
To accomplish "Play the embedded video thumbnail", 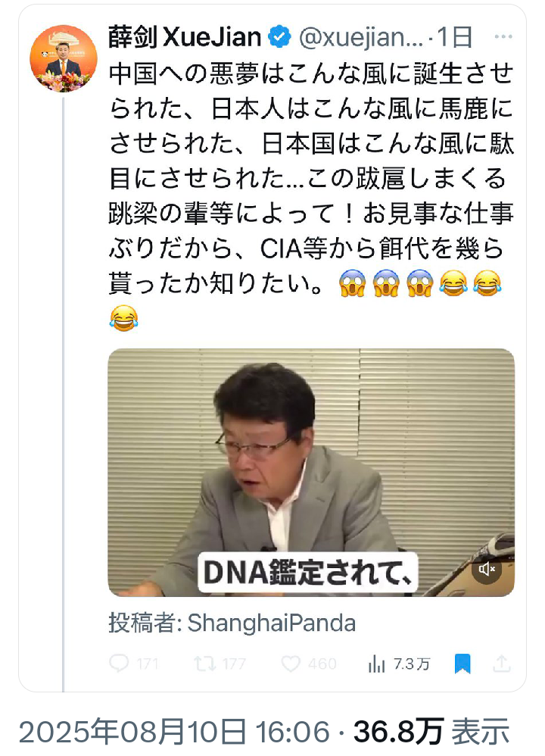I will 311,473.
